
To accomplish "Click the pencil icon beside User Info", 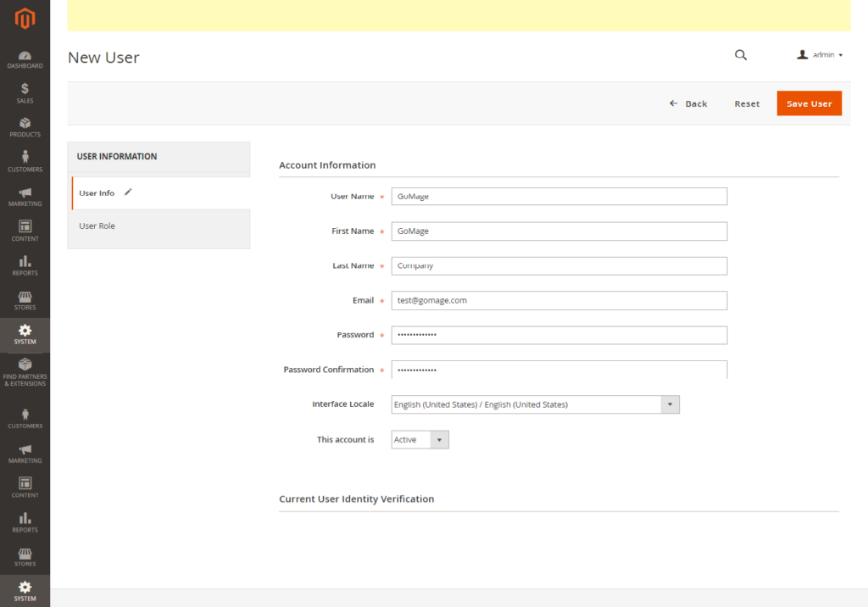I will point(128,192).
